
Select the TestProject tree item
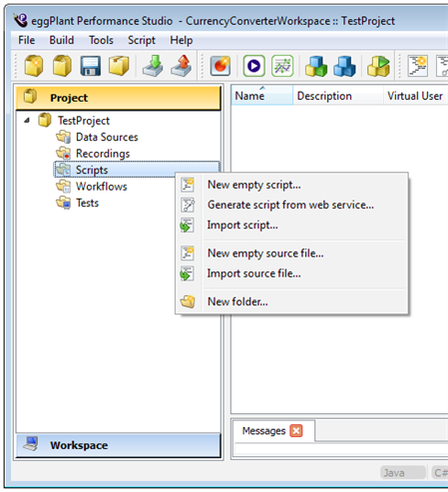pos(84,121)
